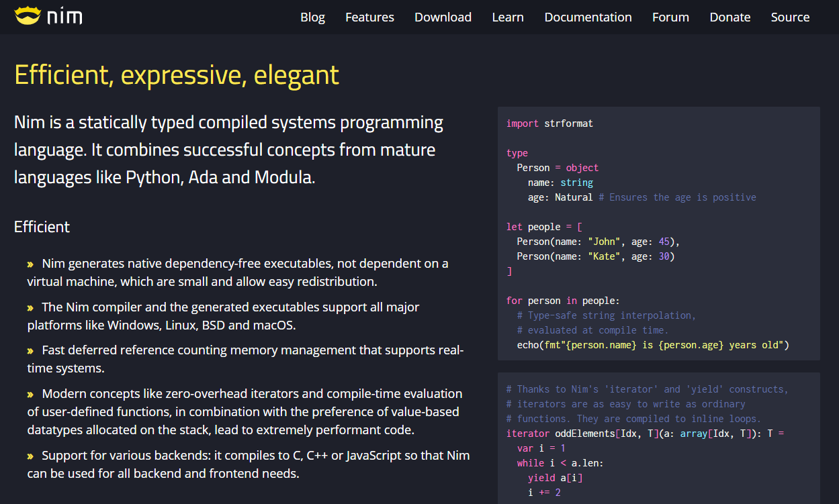Click the bullet arrow beside 'Support for various backends'
Viewport: 839px width, 504px height.
[30, 456]
